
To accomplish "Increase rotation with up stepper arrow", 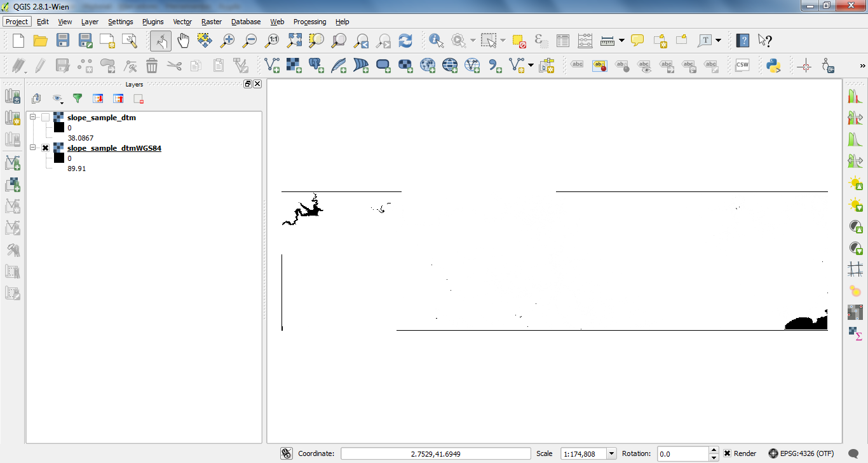I will pyautogui.click(x=714, y=450).
